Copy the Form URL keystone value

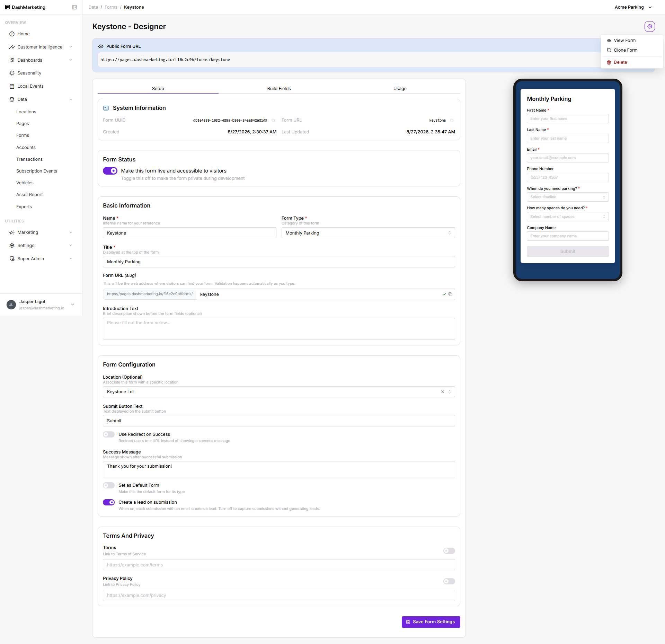(452, 121)
